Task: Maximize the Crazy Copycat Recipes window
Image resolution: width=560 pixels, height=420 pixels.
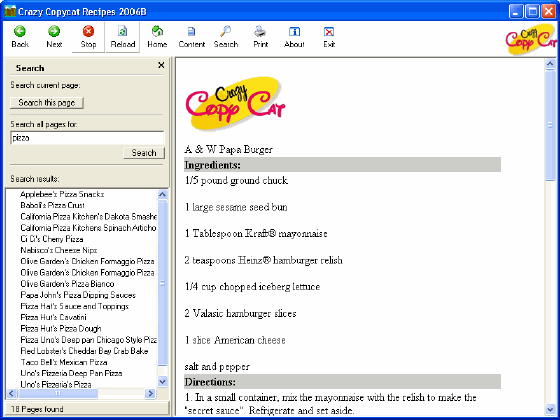Action: pos(532,11)
